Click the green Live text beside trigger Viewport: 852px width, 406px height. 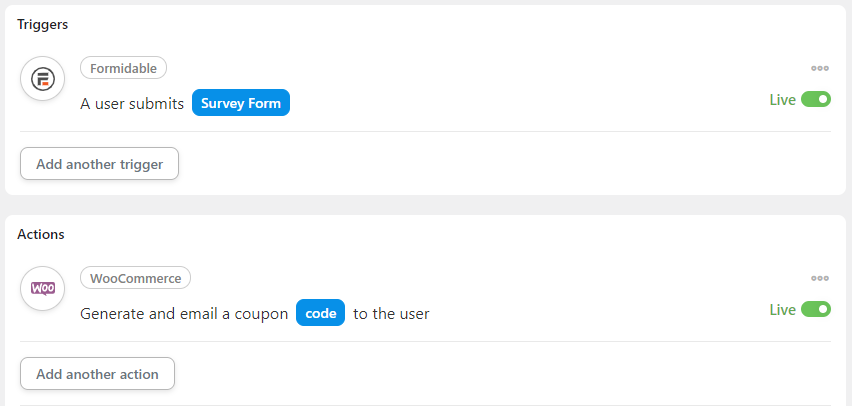[x=782, y=99]
